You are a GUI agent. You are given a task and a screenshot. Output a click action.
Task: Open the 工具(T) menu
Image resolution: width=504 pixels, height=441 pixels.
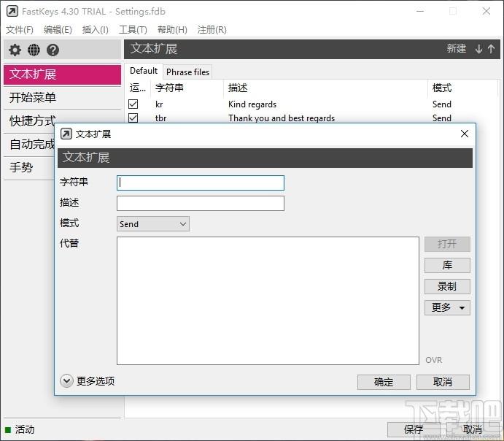click(133, 30)
